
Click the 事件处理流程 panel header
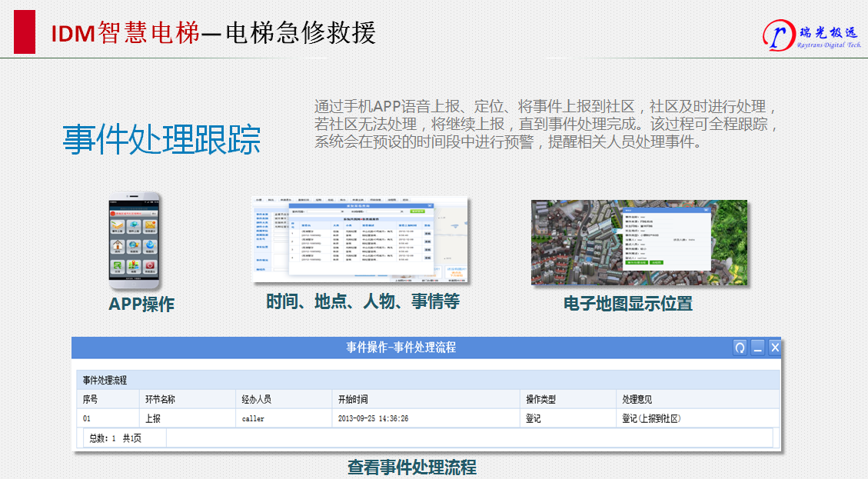click(105, 380)
